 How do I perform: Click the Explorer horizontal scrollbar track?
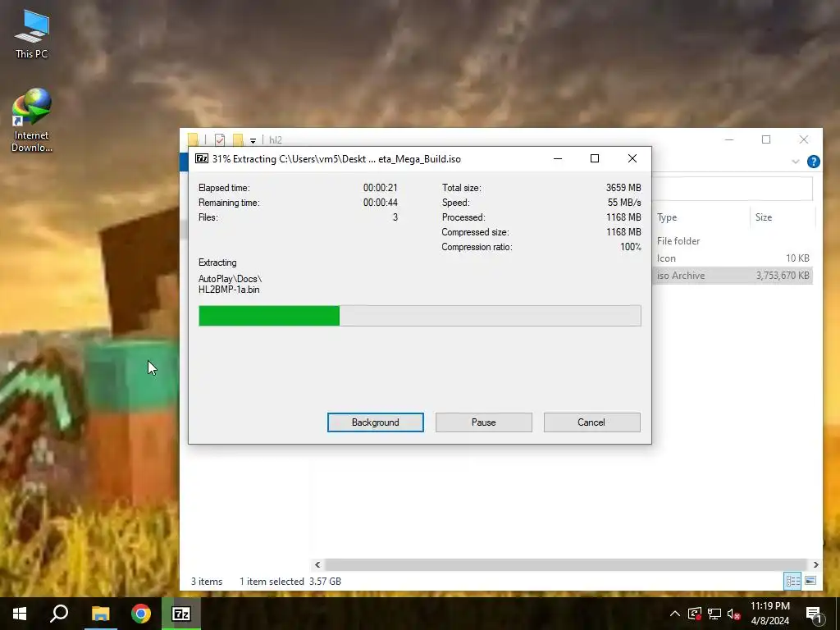pos(566,564)
